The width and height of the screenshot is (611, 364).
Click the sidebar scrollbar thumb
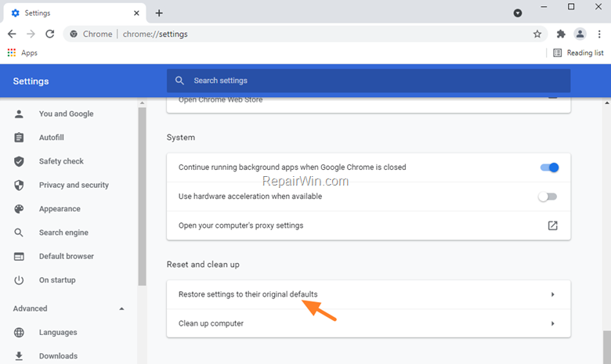(142, 196)
